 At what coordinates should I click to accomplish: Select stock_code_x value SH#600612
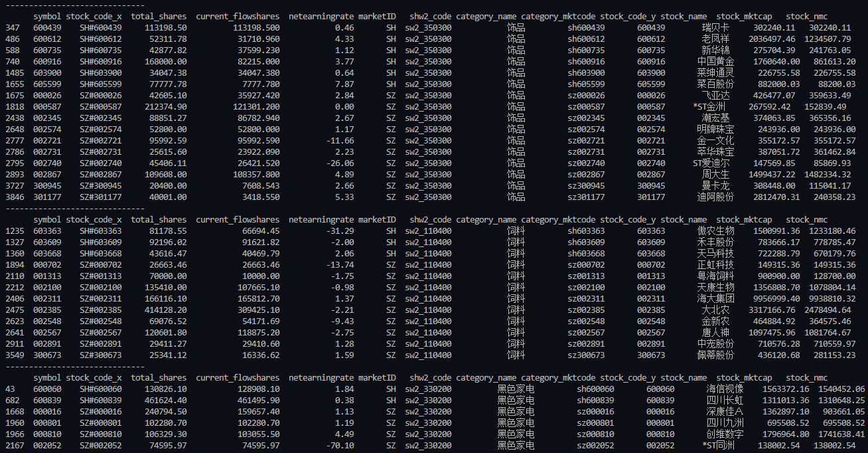click(x=101, y=39)
